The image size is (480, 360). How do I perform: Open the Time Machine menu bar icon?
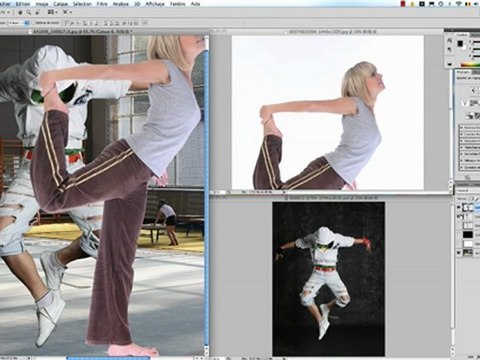point(441,4)
